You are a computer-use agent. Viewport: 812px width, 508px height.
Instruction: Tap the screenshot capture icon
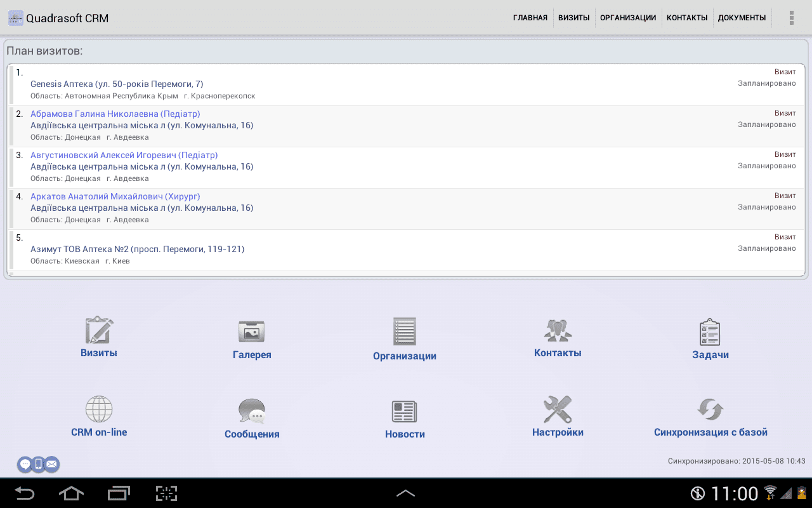point(166,493)
